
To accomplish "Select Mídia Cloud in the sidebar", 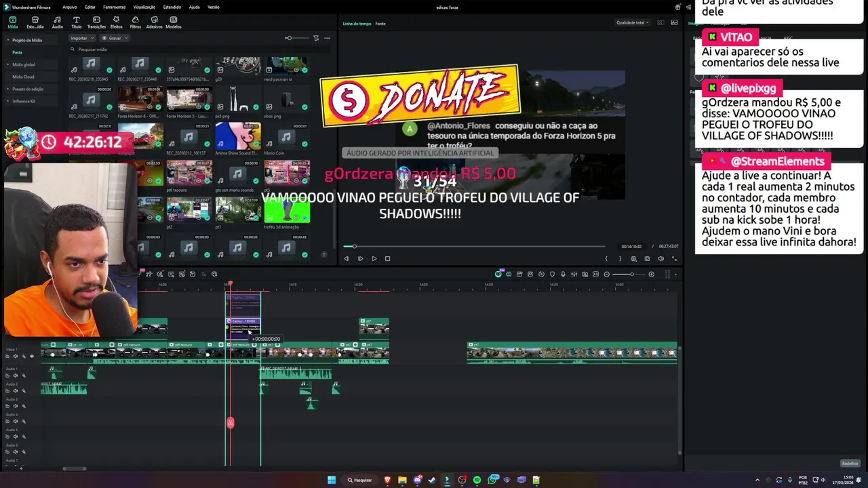I will coord(23,77).
